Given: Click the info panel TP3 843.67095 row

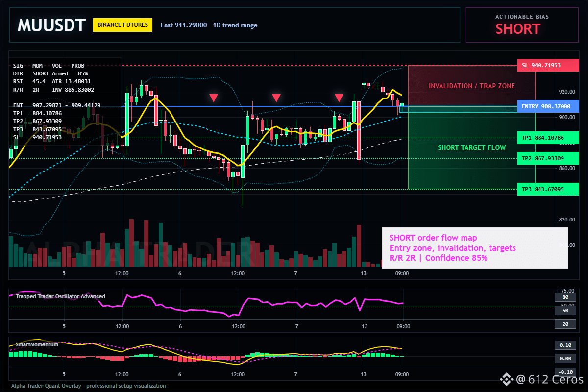Looking at the screenshot, I should click(37, 129).
